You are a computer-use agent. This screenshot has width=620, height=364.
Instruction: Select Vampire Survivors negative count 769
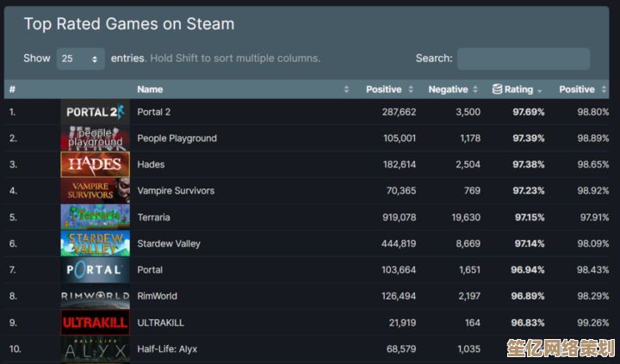[x=472, y=190]
